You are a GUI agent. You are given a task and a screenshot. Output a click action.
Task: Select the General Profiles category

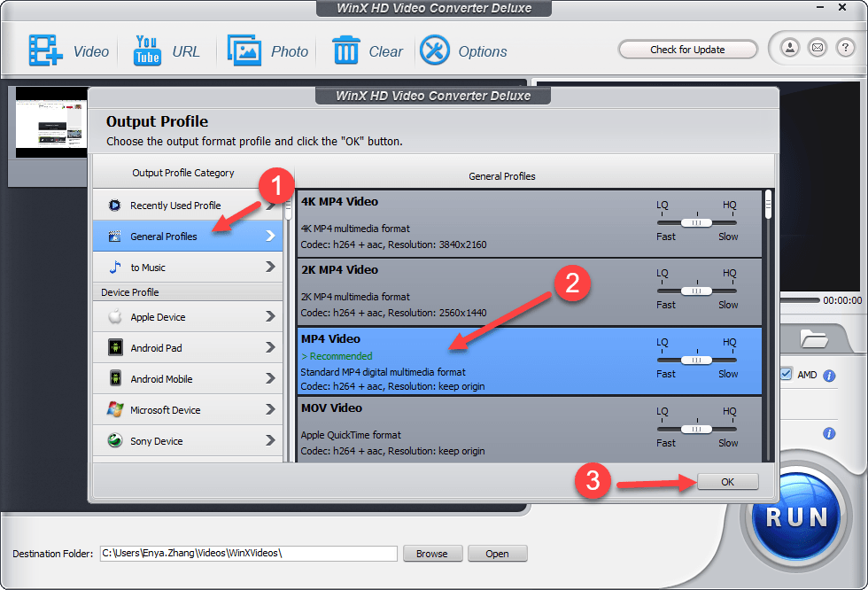188,237
